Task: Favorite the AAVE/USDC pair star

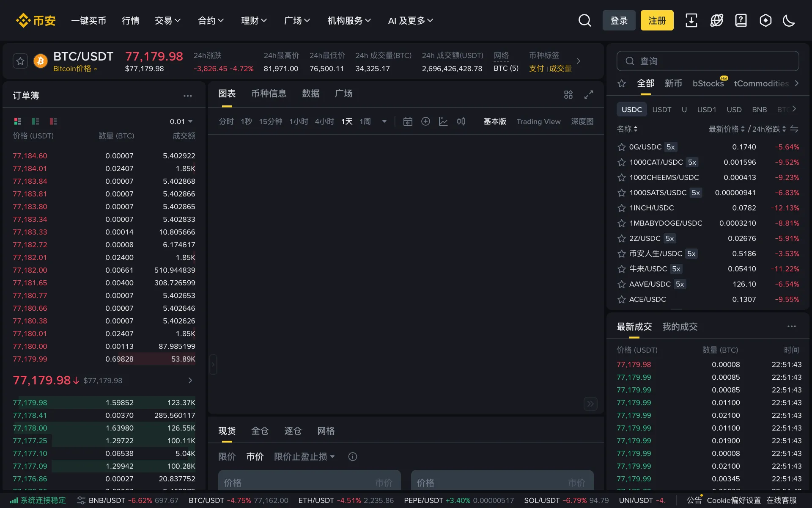Action: click(621, 284)
